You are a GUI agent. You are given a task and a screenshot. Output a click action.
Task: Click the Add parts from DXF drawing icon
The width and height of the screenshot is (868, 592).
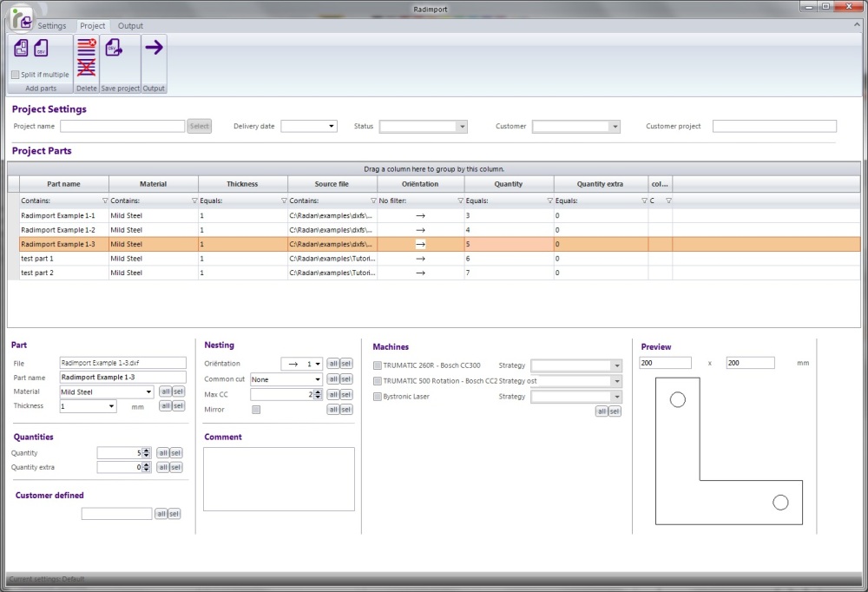point(23,49)
